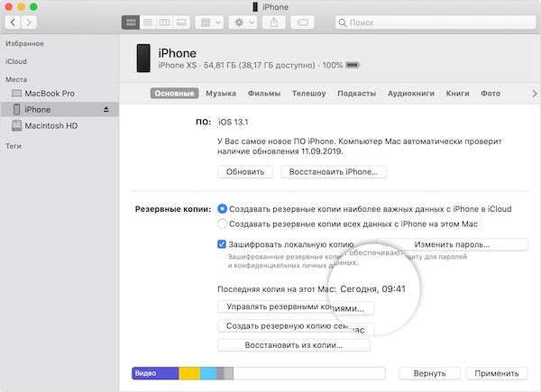This screenshot has height=392, width=541.
Task: Switch to the Подкасты tab
Action: tap(357, 94)
